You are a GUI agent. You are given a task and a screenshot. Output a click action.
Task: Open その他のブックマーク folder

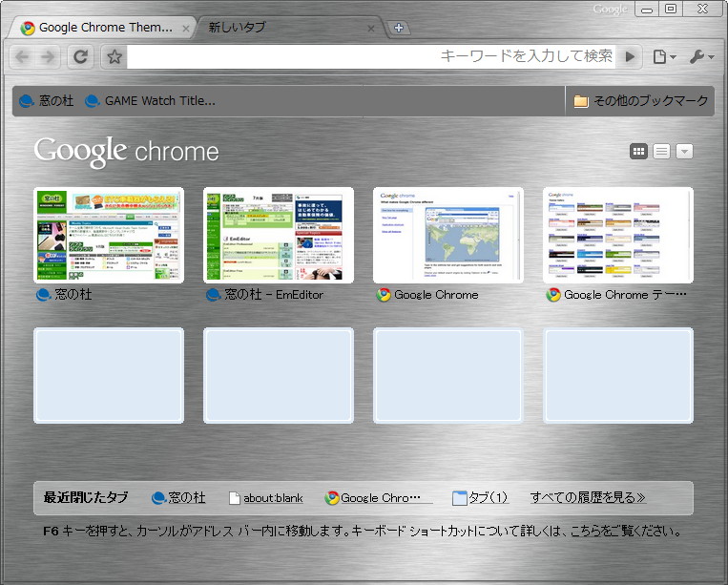[x=640, y=100]
